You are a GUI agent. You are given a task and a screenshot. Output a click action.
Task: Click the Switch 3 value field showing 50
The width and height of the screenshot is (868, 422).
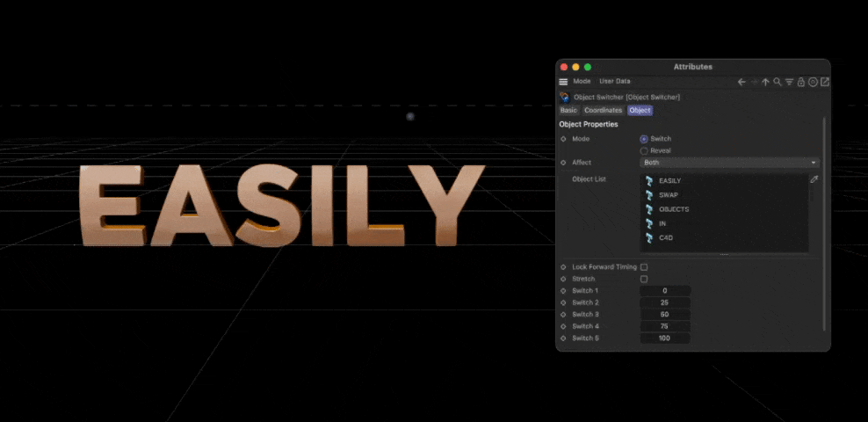tap(665, 315)
